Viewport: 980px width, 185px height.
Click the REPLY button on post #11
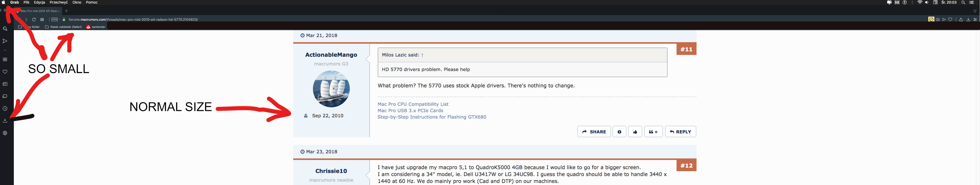[680, 132]
